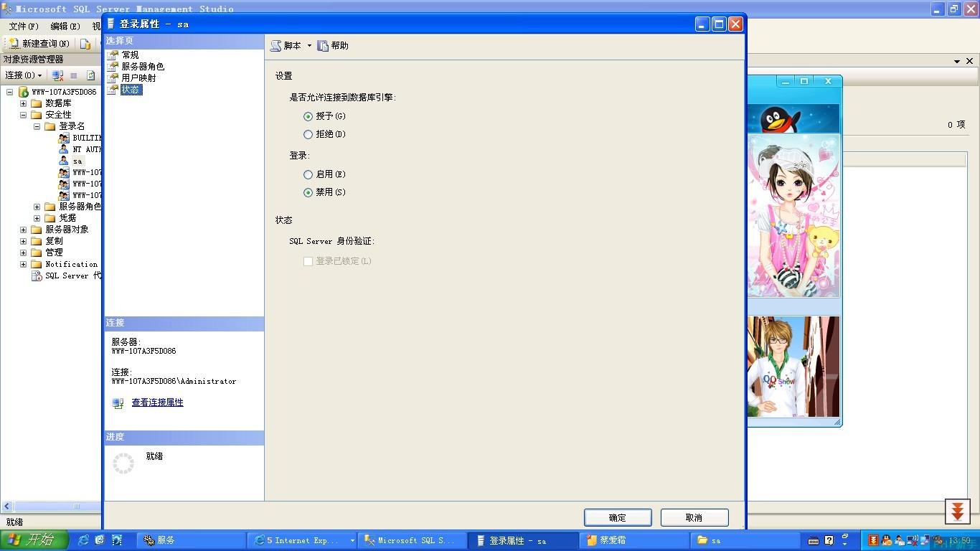Expand the 服务器对象 folder
The height and width of the screenshot is (551, 980).
(x=24, y=230)
